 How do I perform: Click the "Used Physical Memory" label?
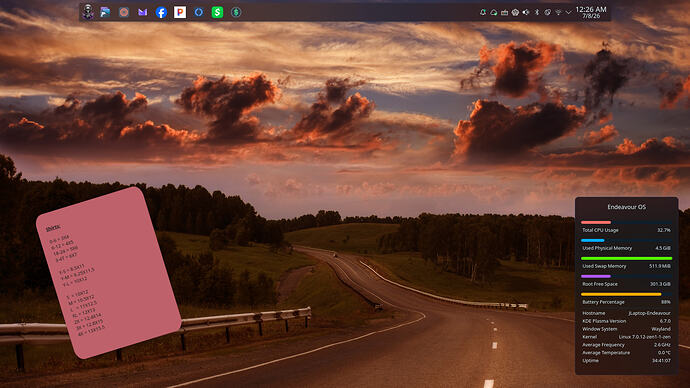[x=607, y=248]
